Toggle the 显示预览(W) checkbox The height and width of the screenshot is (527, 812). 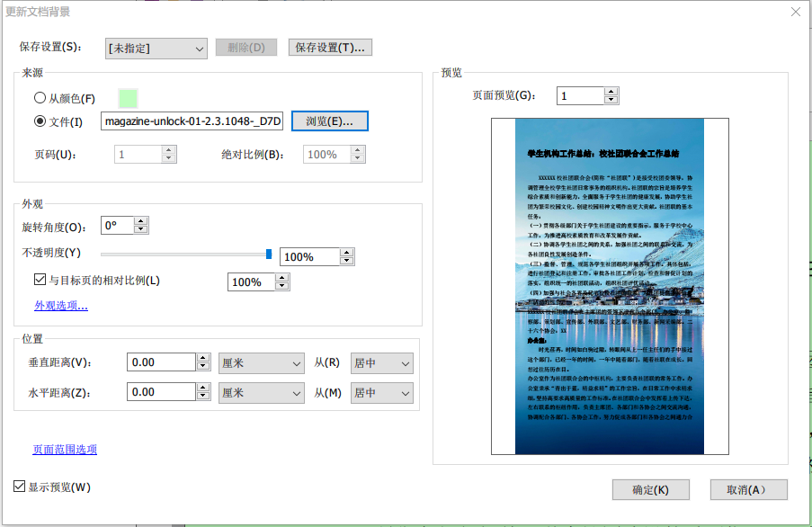(x=17, y=486)
